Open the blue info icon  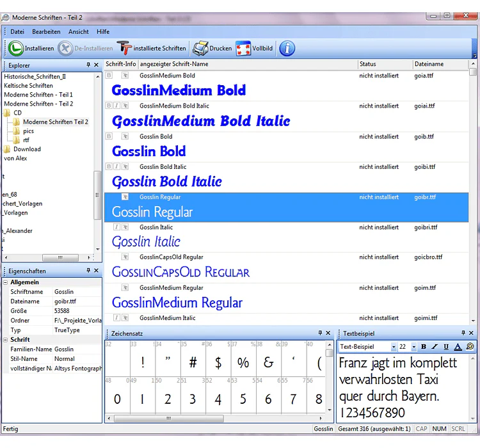(287, 49)
